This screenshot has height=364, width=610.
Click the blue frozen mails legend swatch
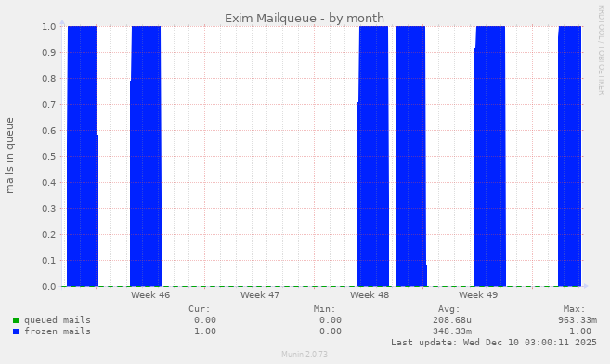tap(16, 331)
